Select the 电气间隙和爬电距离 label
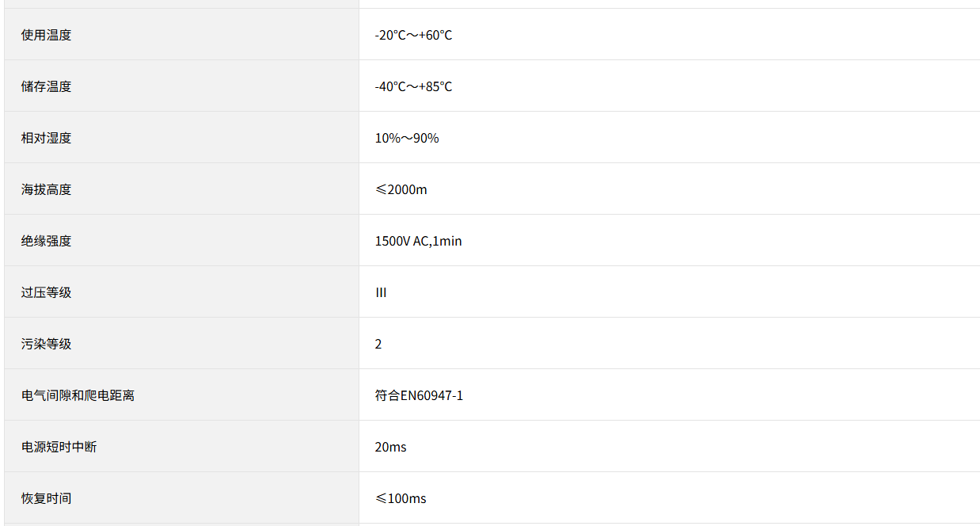Viewport: 980px width, 526px height. [78, 395]
